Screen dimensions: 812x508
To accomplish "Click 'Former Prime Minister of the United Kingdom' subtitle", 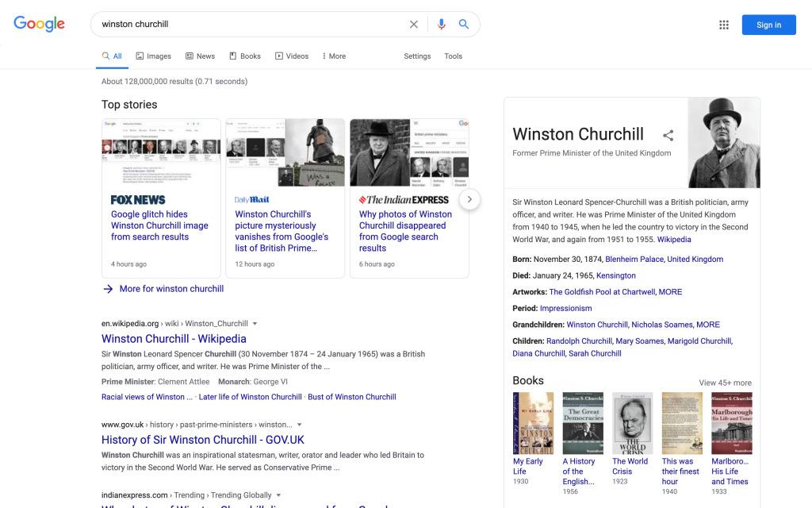I will coord(592,153).
